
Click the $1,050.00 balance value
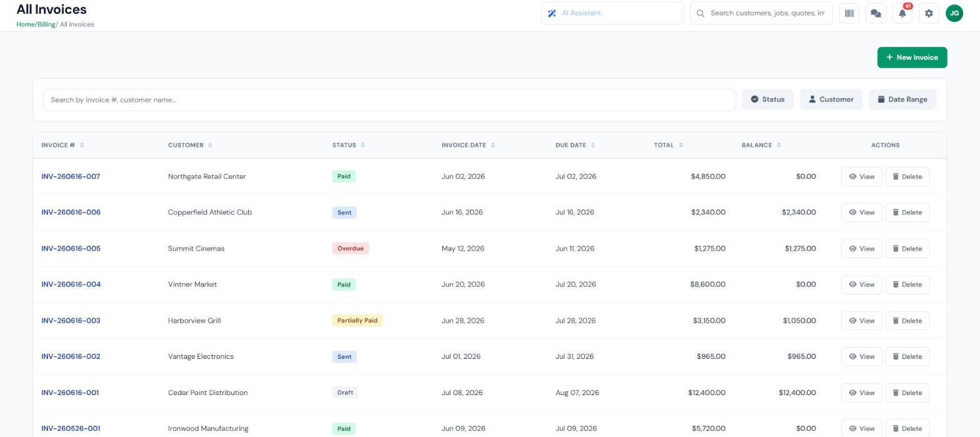point(799,321)
